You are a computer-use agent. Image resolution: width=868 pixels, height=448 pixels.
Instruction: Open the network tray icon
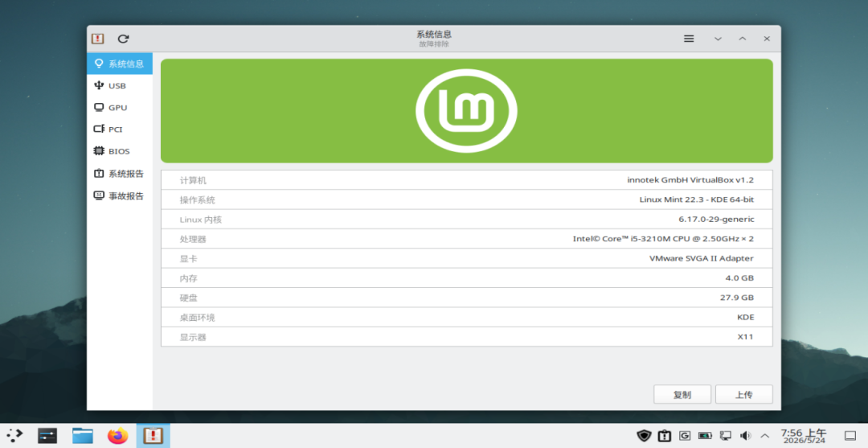click(x=725, y=436)
